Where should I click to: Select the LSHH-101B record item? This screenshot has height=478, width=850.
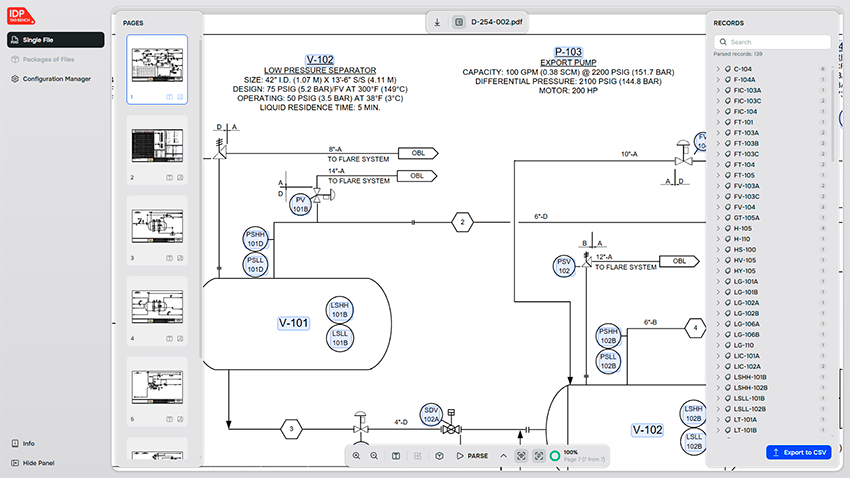pyautogui.click(x=750, y=377)
